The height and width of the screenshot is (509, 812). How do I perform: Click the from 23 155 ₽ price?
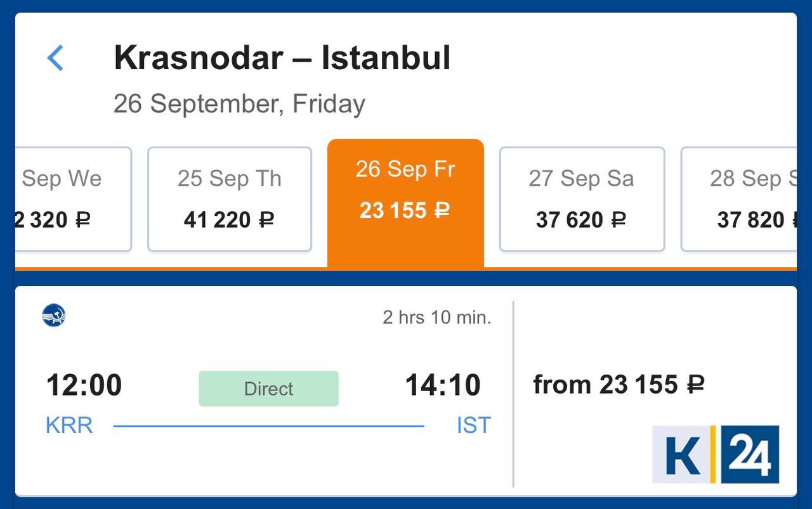click(x=619, y=385)
